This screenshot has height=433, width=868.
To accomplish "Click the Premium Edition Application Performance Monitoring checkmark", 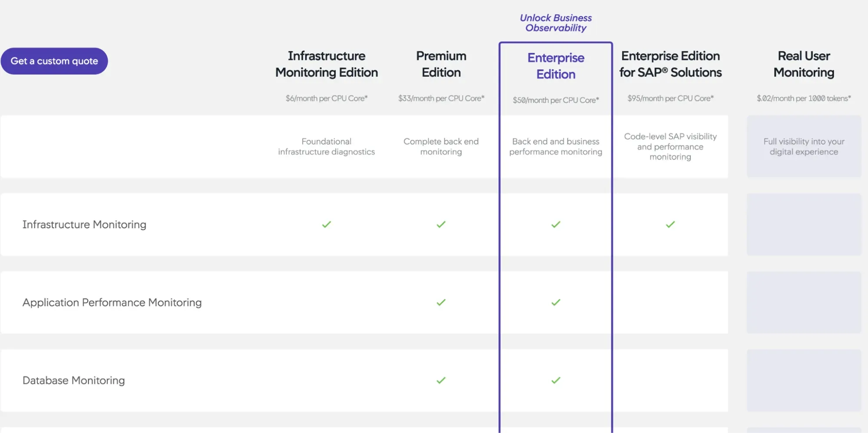I will pos(441,302).
